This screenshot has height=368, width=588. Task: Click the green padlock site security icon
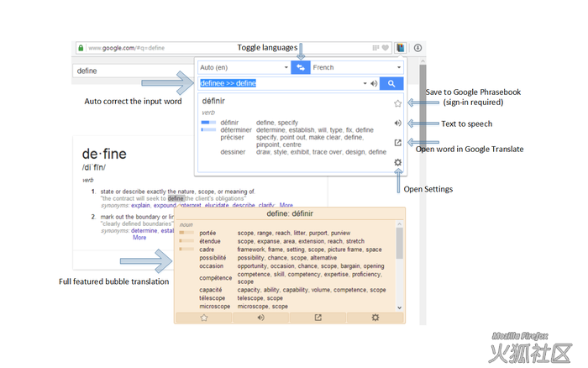pos(81,48)
